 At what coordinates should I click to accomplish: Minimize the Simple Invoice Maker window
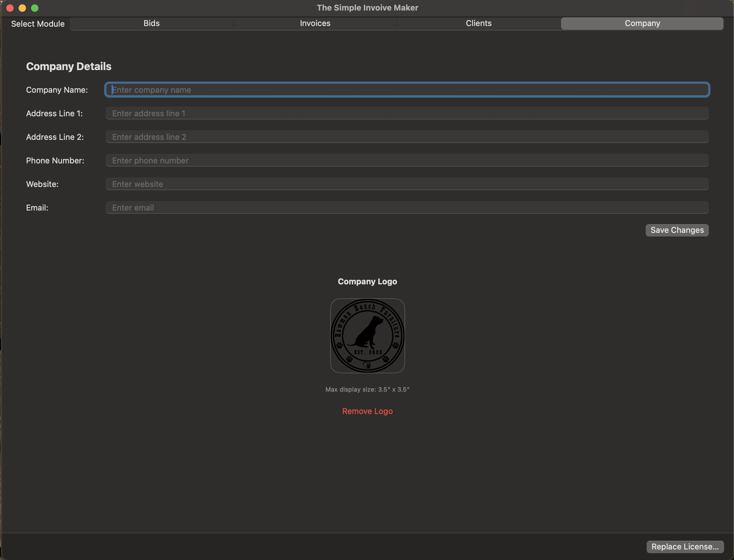click(22, 8)
